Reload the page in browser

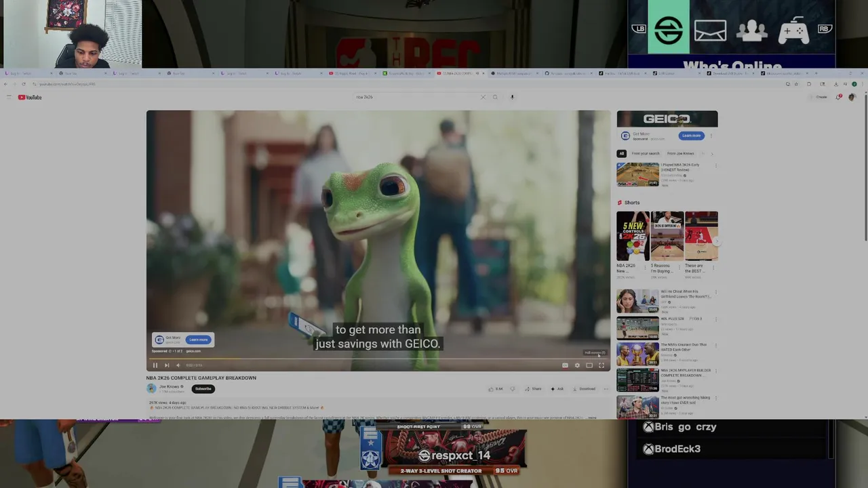pos(24,84)
